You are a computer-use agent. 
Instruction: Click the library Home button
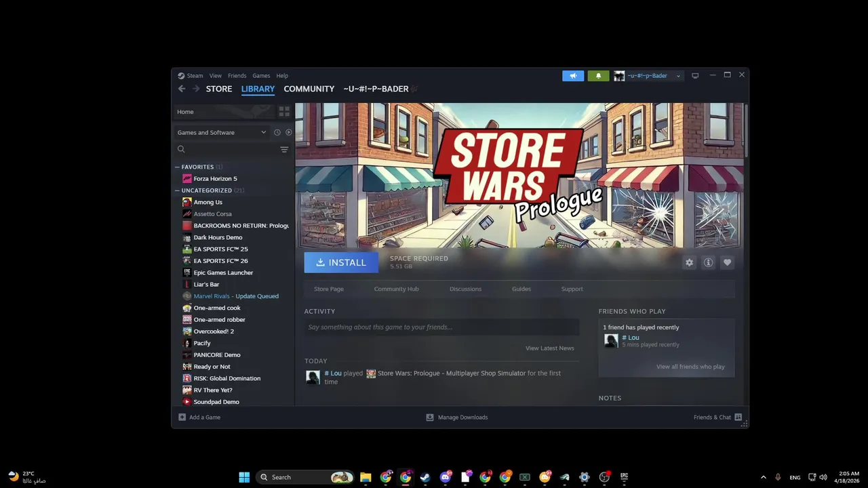(x=224, y=112)
